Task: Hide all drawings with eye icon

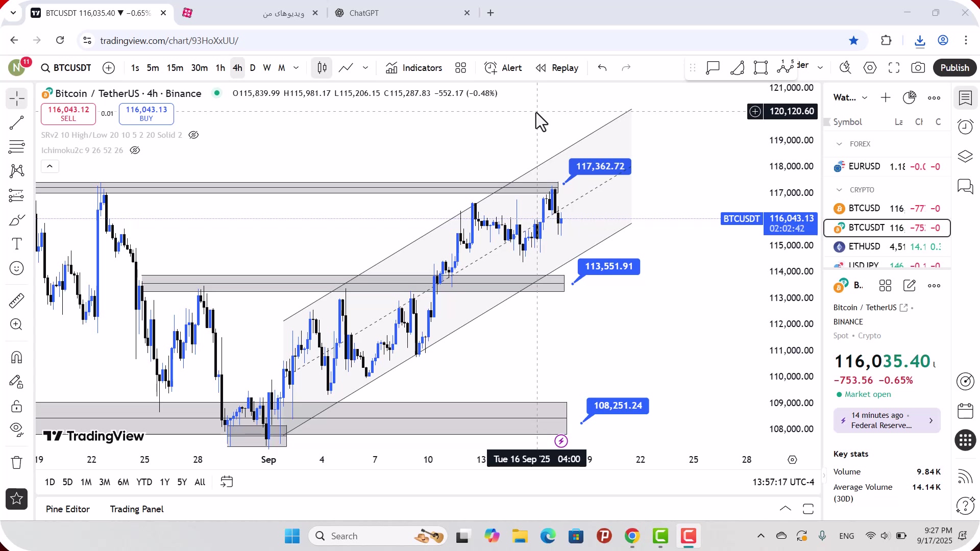Action: coord(17,430)
